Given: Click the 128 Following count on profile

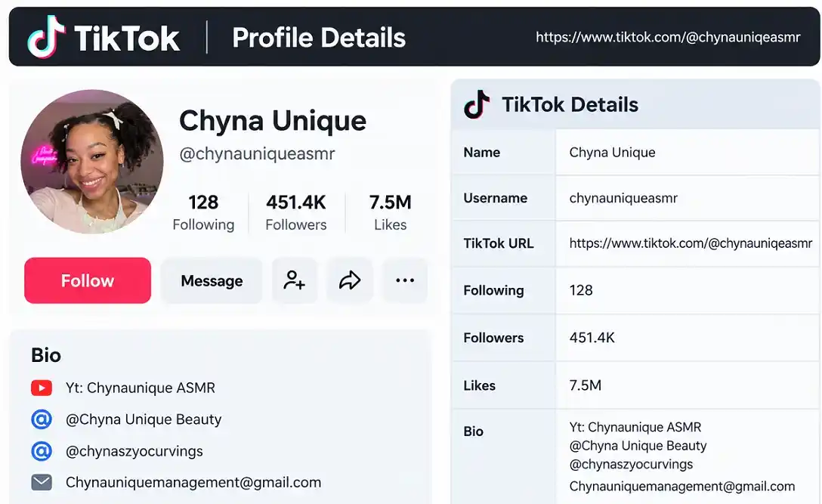Looking at the screenshot, I should (203, 212).
